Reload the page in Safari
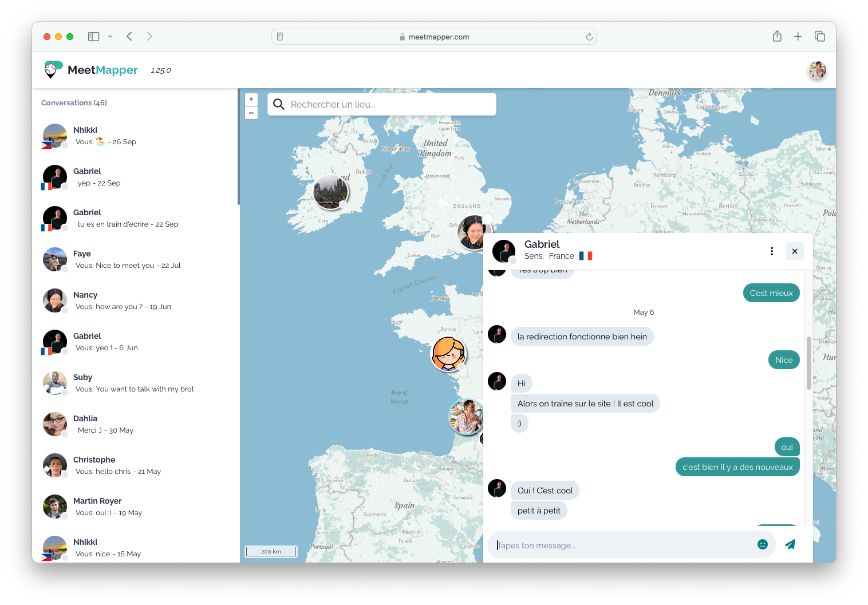This screenshot has width=868, height=605. tap(589, 37)
